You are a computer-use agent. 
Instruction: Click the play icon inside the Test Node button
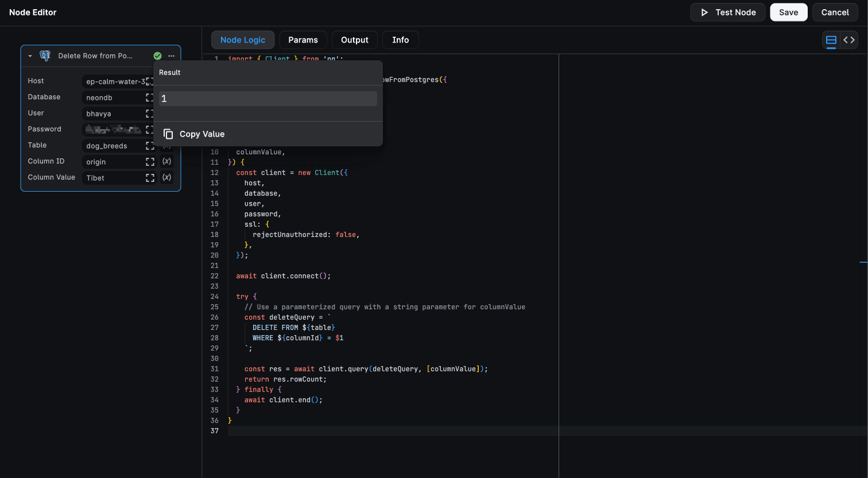coord(704,12)
